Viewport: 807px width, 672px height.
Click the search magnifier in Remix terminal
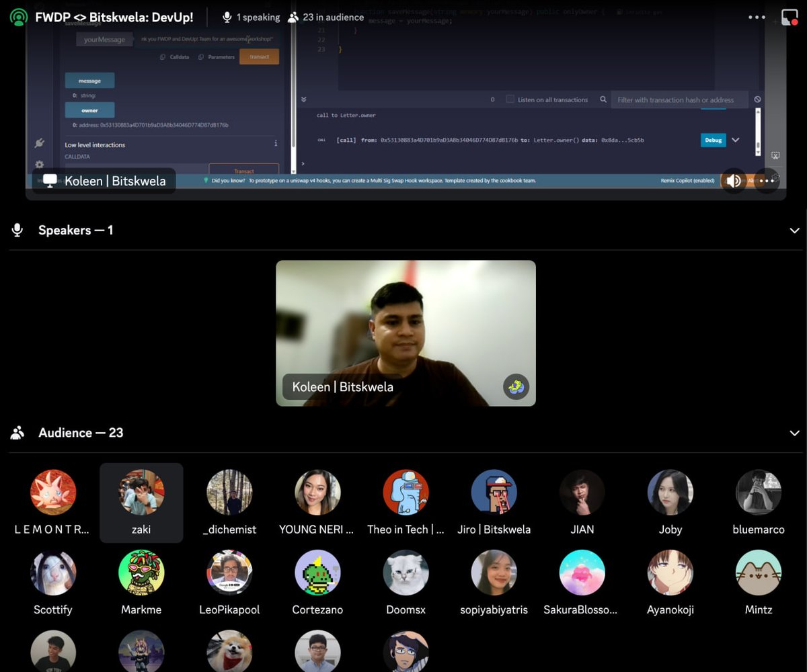[603, 99]
